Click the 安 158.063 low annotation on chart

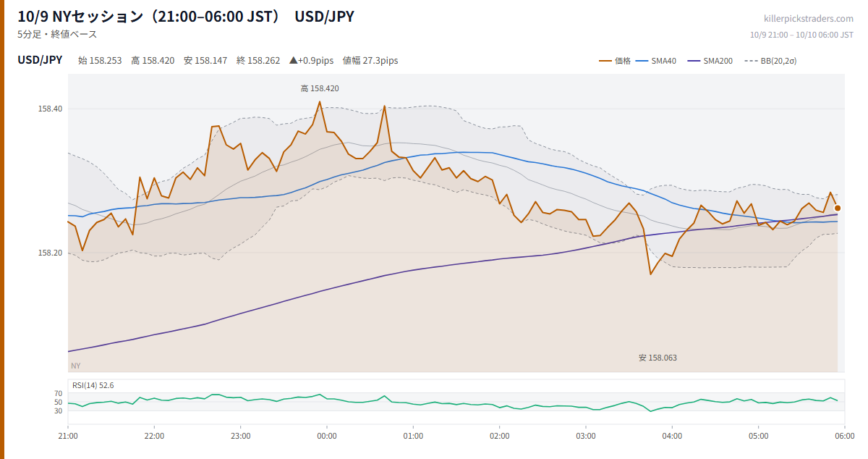tap(658, 358)
